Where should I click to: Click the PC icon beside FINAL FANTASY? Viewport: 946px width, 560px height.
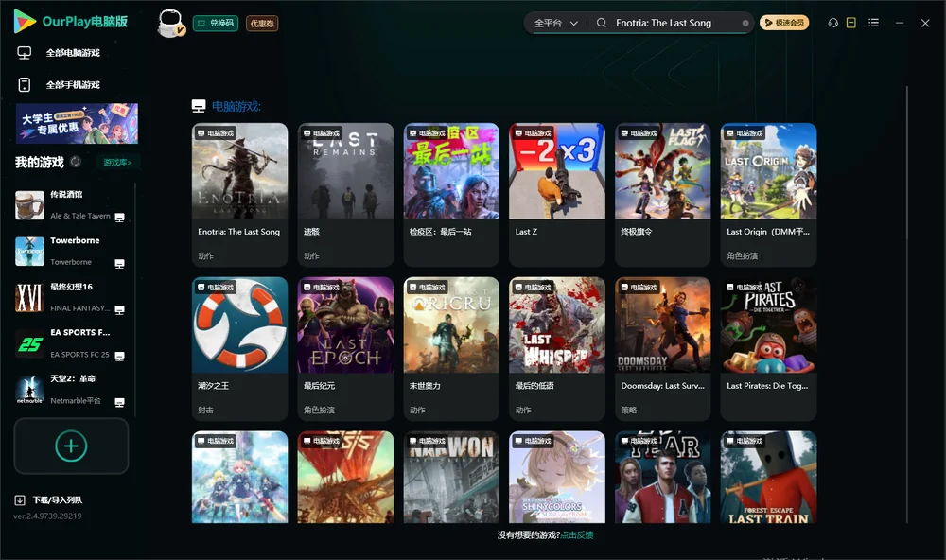119,309
